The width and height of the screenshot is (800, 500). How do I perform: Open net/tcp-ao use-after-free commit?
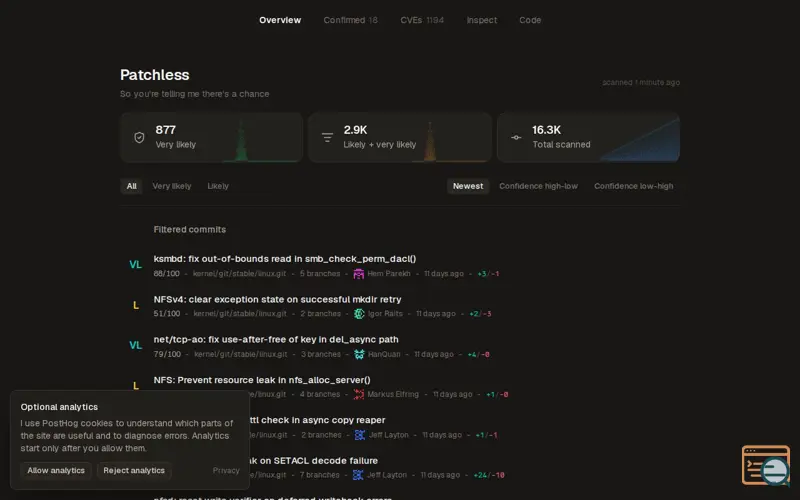[x=276, y=339]
